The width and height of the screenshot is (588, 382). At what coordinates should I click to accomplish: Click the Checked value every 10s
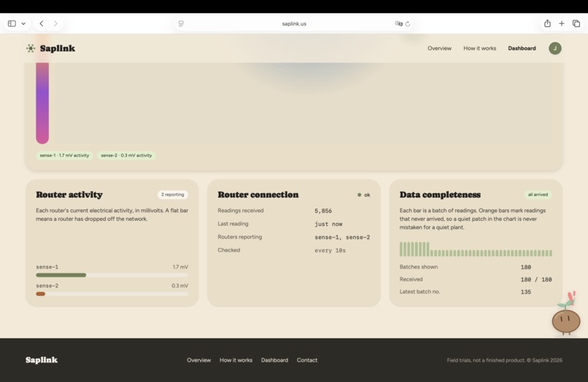tap(330, 251)
